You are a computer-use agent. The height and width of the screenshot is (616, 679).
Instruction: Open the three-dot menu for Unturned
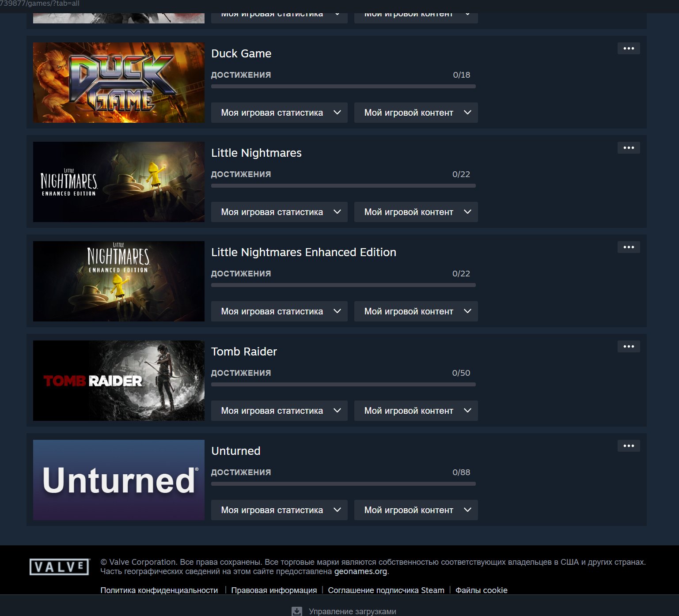pos(629,446)
